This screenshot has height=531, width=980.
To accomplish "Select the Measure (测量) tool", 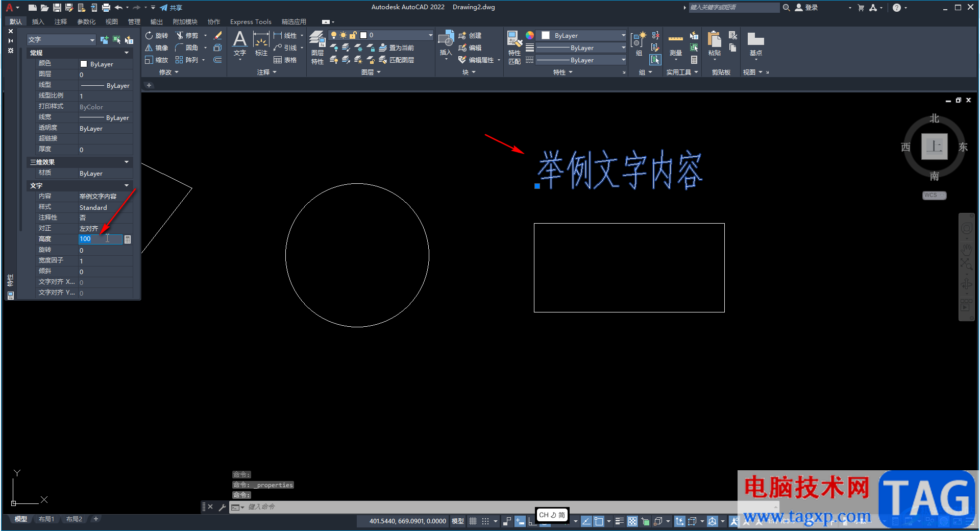I will pyautogui.click(x=676, y=45).
